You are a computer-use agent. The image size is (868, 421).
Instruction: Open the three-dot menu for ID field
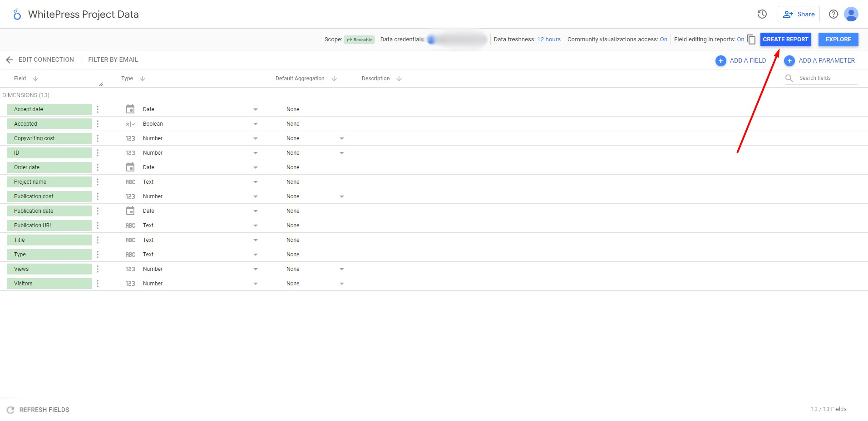(x=98, y=153)
